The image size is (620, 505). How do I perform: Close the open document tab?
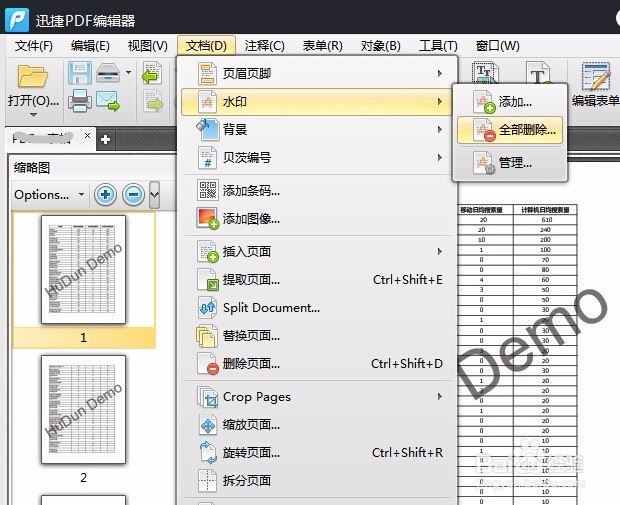[x=87, y=136]
